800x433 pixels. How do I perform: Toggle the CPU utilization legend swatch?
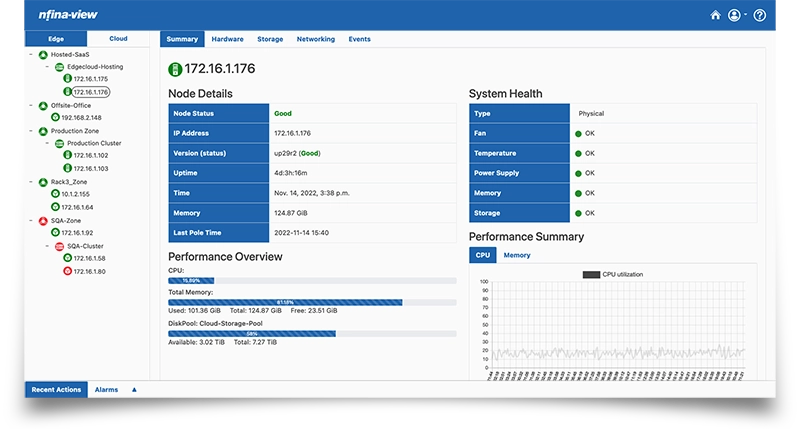pos(591,273)
